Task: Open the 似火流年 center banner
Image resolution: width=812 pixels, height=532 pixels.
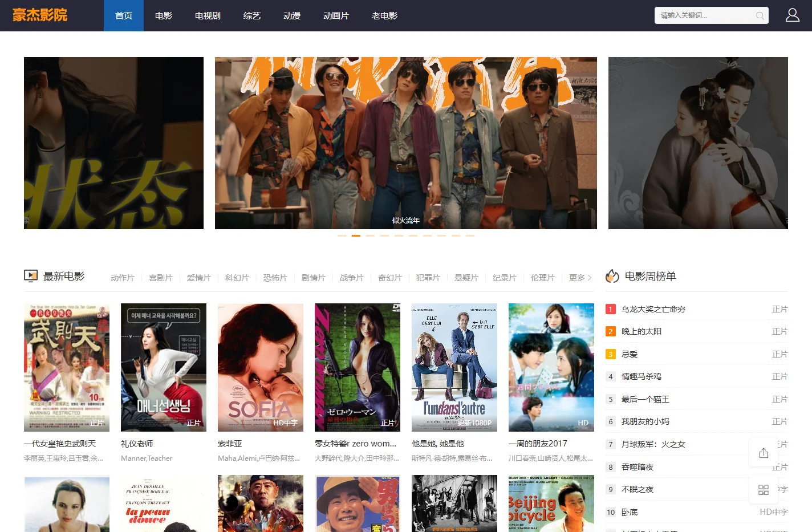Action: pos(406,143)
